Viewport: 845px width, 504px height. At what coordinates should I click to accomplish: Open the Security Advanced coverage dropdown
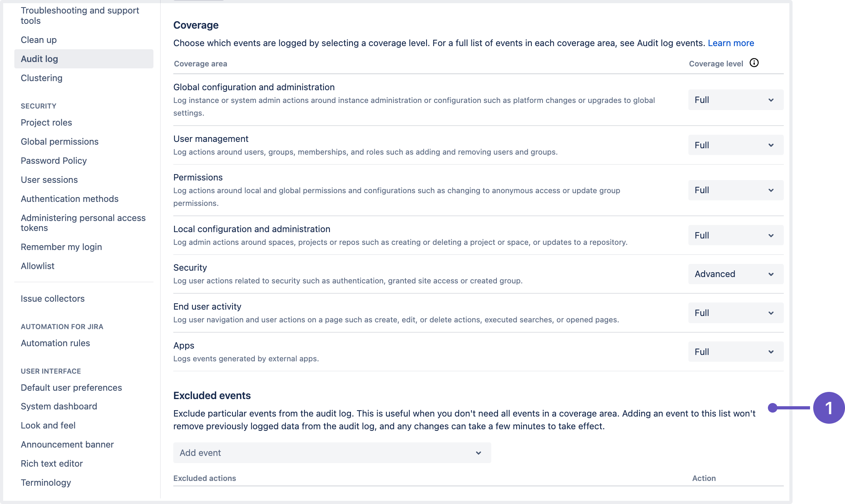[735, 274]
